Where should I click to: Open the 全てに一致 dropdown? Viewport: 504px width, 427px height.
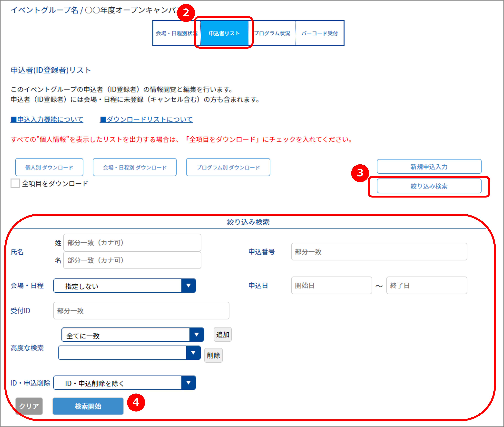(x=133, y=335)
